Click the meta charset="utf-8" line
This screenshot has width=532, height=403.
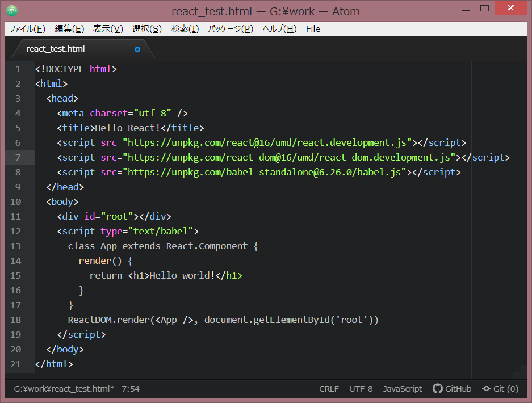[122, 114]
